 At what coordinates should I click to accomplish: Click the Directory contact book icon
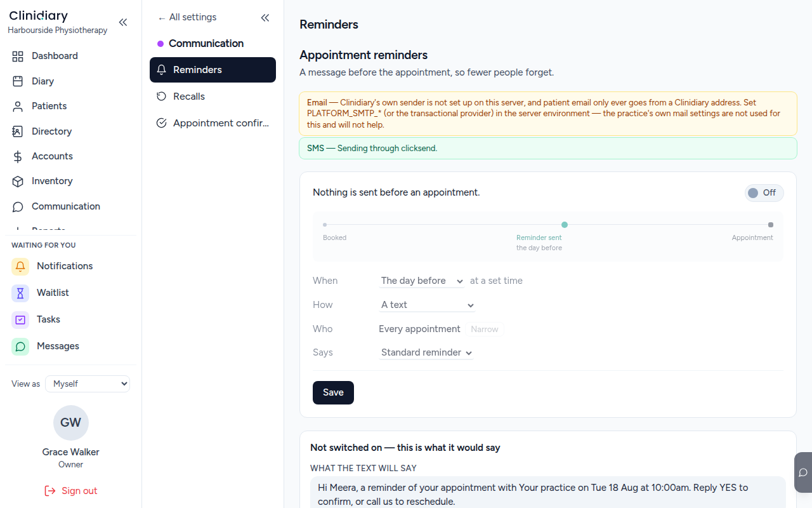(x=18, y=131)
